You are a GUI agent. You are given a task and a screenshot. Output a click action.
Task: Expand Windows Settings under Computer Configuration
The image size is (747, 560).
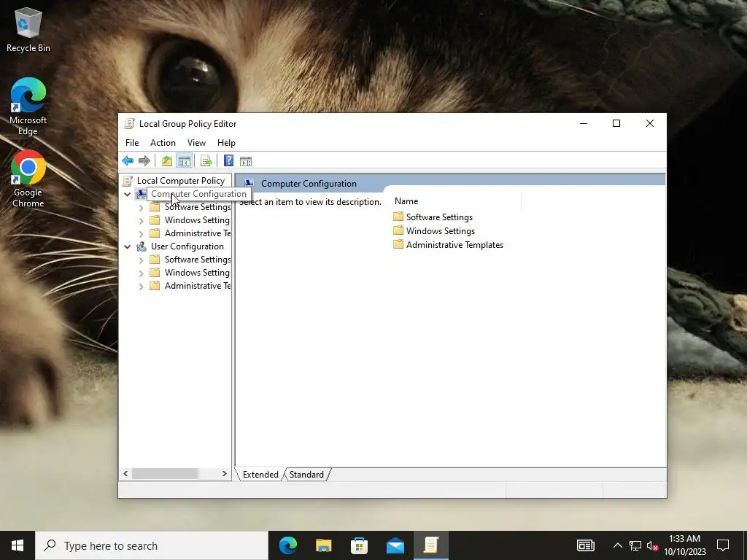point(141,221)
